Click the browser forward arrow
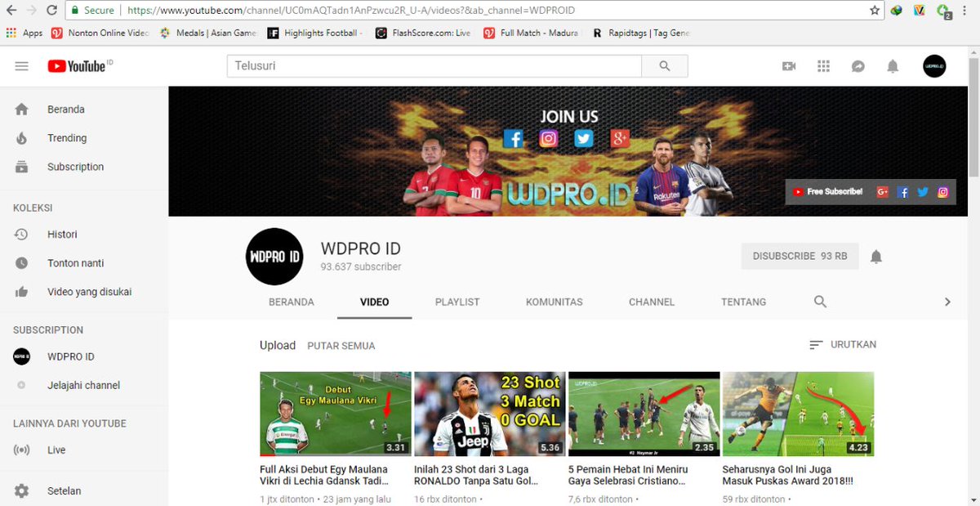This screenshot has height=506, width=980. click(x=30, y=11)
